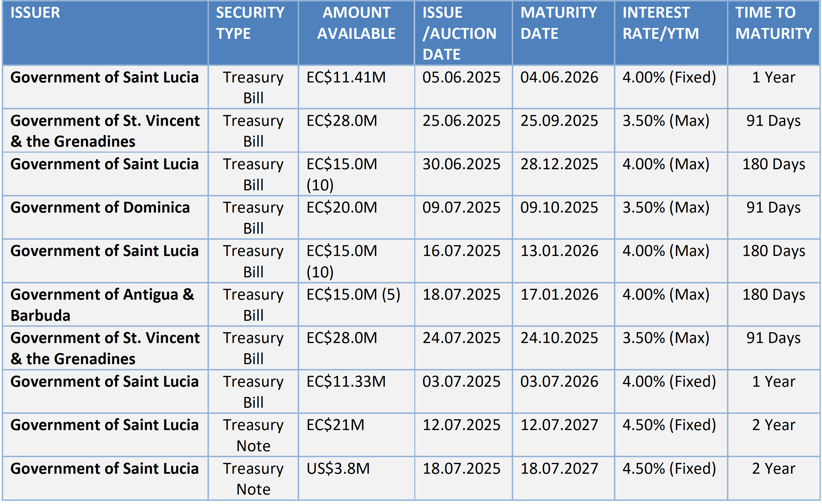The width and height of the screenshot is (822, 504).
Task: Select the EC$11.41M amount cell
Action: tap(356, 87)
